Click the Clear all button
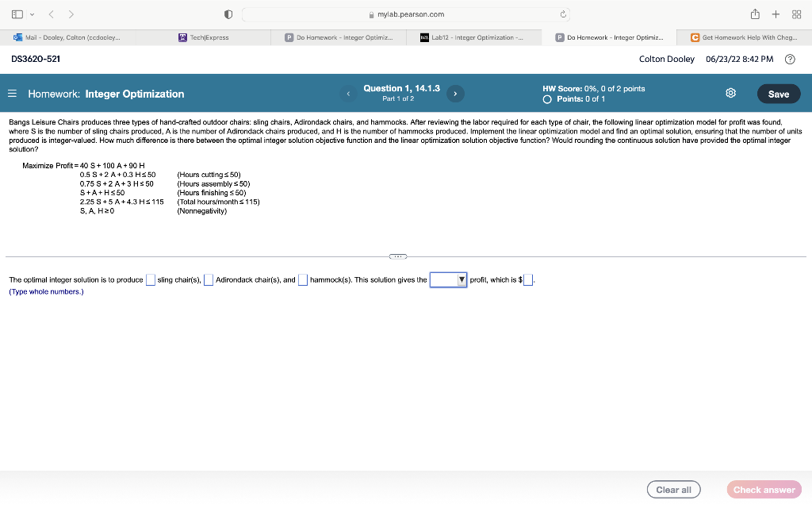 tap(673, 490)
